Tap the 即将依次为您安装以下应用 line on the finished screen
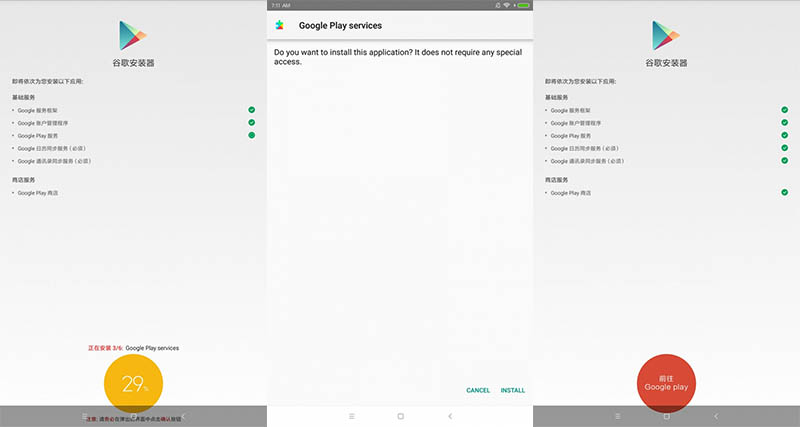 pyautogui.click(x=580, y=81)
